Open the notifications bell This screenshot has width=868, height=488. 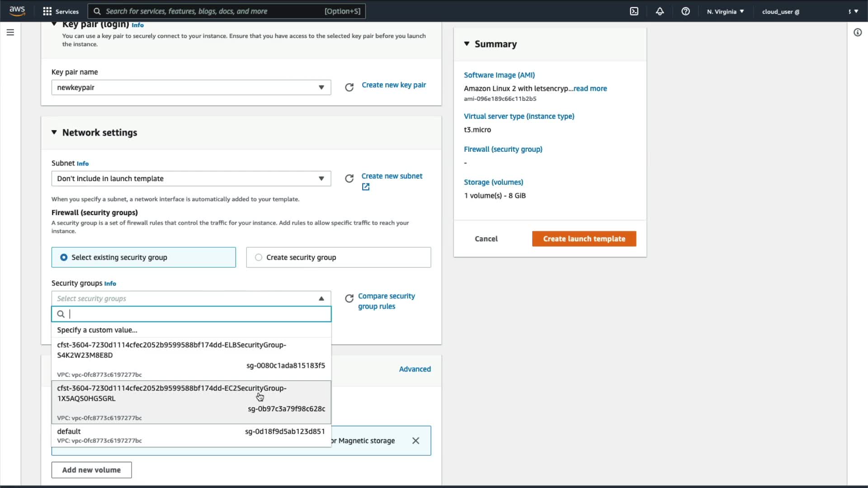660,11
